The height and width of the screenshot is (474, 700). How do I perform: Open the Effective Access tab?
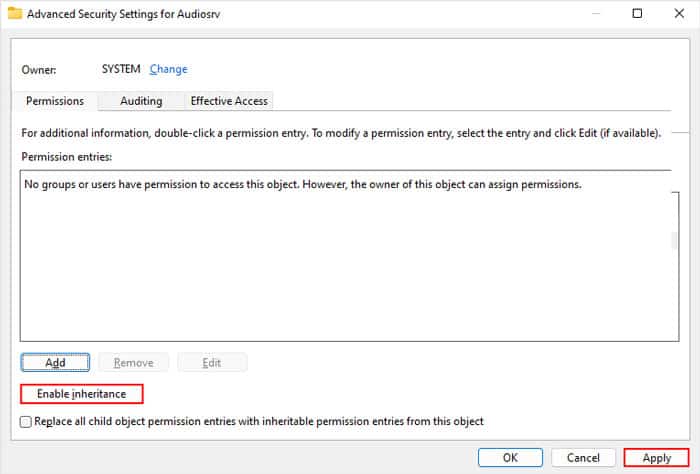229,101
